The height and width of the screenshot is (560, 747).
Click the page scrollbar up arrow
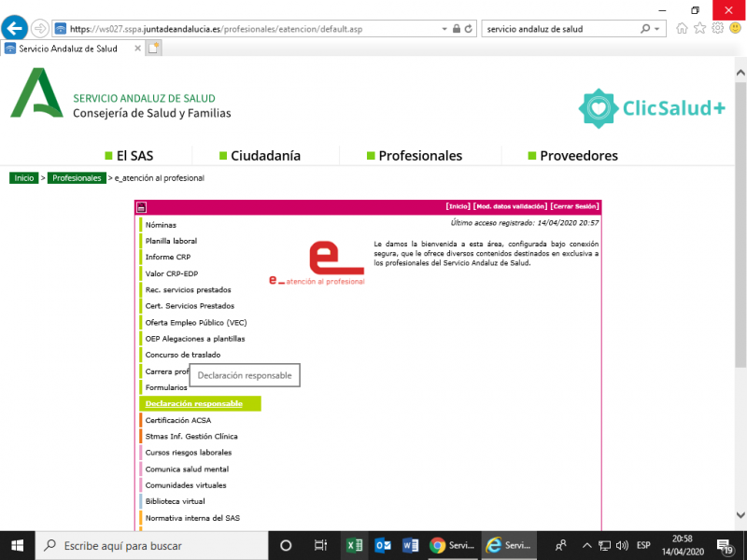tap(740, 73)
